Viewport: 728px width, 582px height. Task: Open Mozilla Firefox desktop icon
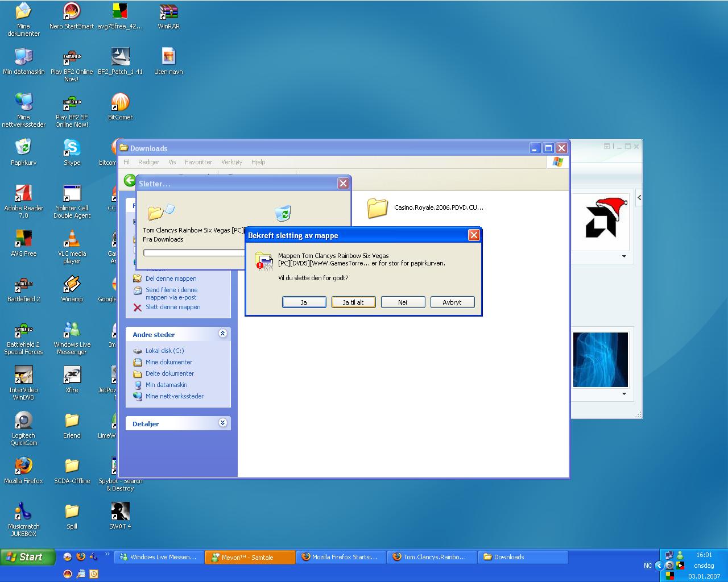click(x=23, y=471)
